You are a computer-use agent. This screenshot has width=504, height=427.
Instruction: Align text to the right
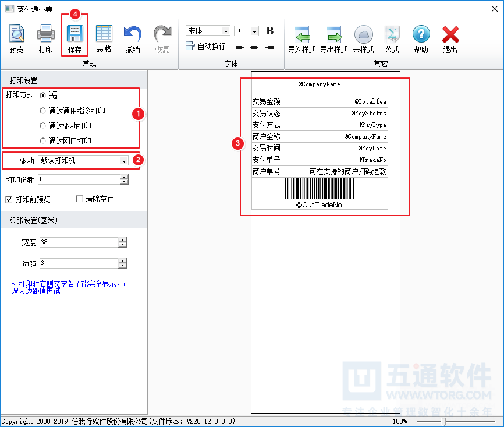269,45
